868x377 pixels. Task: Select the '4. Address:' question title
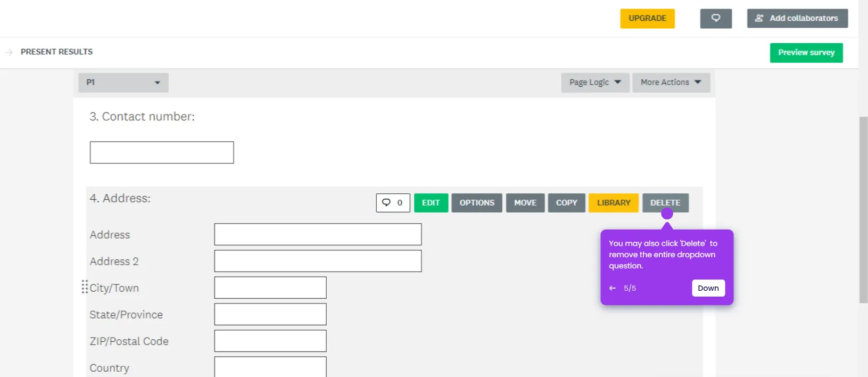pos(120,199)
